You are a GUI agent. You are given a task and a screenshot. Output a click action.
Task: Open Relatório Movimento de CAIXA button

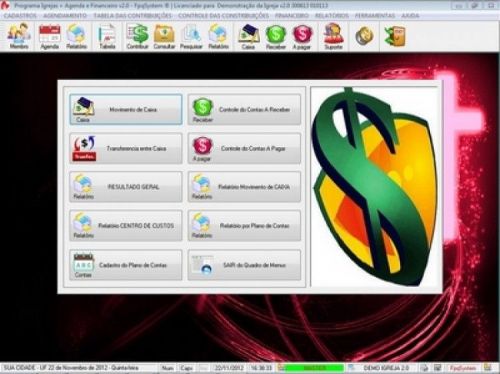point(244,187)
